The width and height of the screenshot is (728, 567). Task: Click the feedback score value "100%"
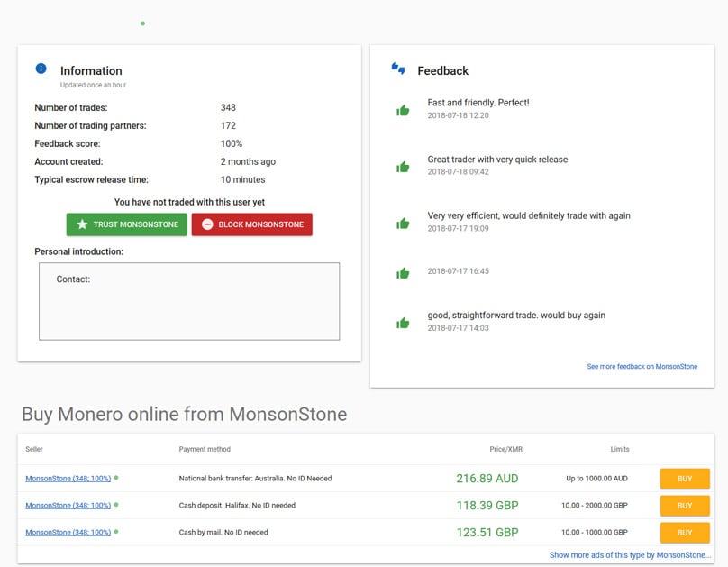232,143
